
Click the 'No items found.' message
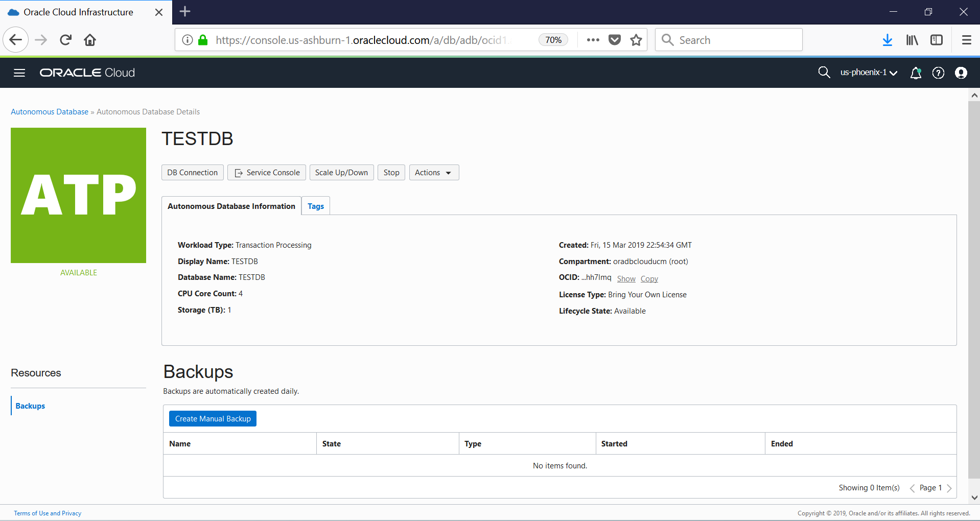[x=560, y=466]
